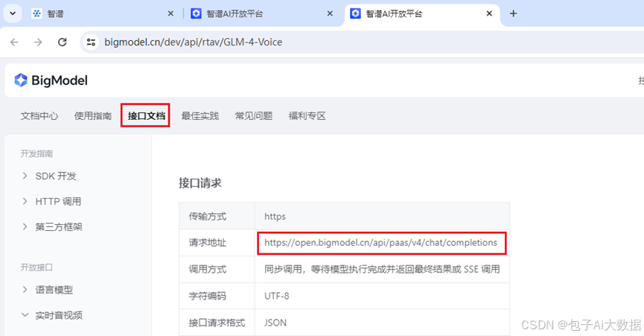The height and width of the screenshot is (336, 644).
Task: Open the 文档中心 menu item
Action: [39, 115]
